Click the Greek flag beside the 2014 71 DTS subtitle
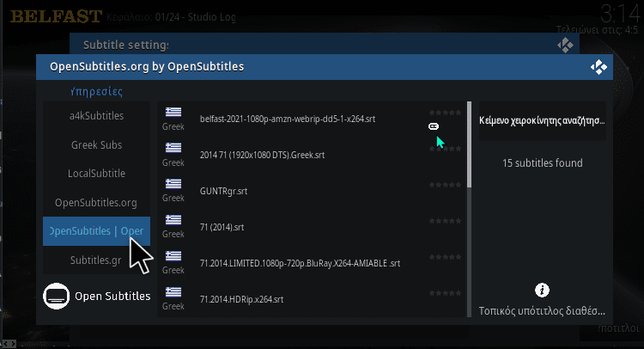Image resolution: width=644 pixels, height=349 pixels. [173, 148]
